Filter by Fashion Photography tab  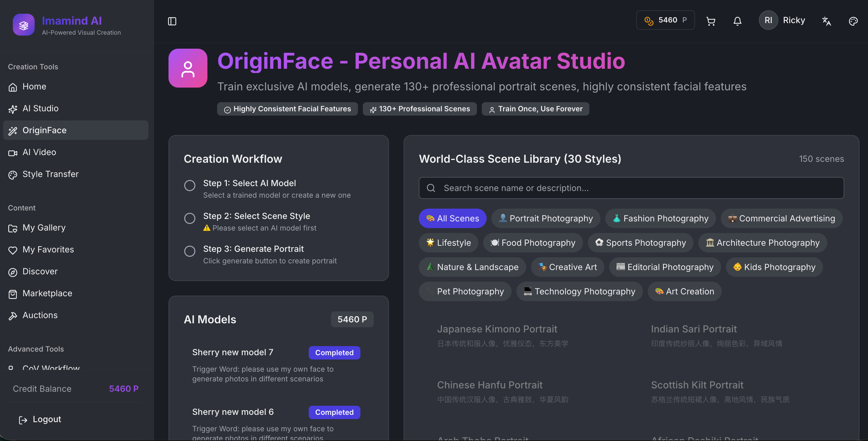coord(660,218)
